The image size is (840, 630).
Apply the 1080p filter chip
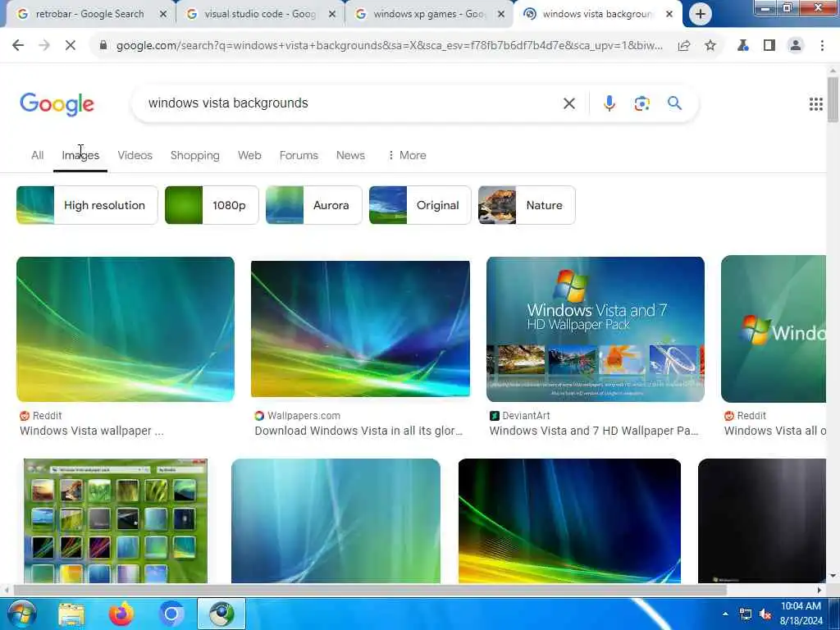click(212, 205)
